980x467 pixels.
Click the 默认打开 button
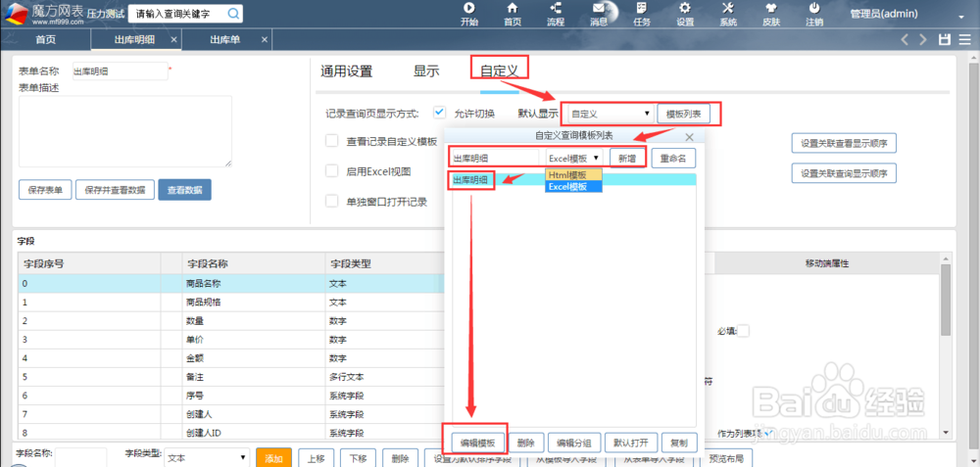click(630, 443)
